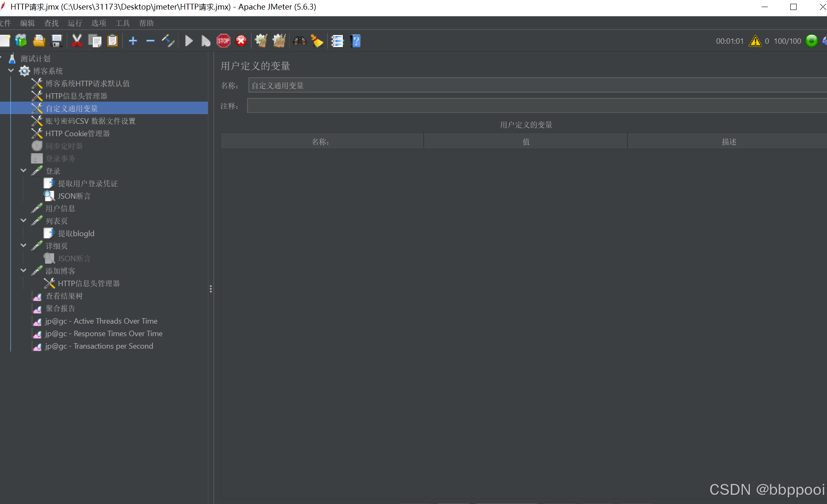Click the green Start run icon

(189, 41)
